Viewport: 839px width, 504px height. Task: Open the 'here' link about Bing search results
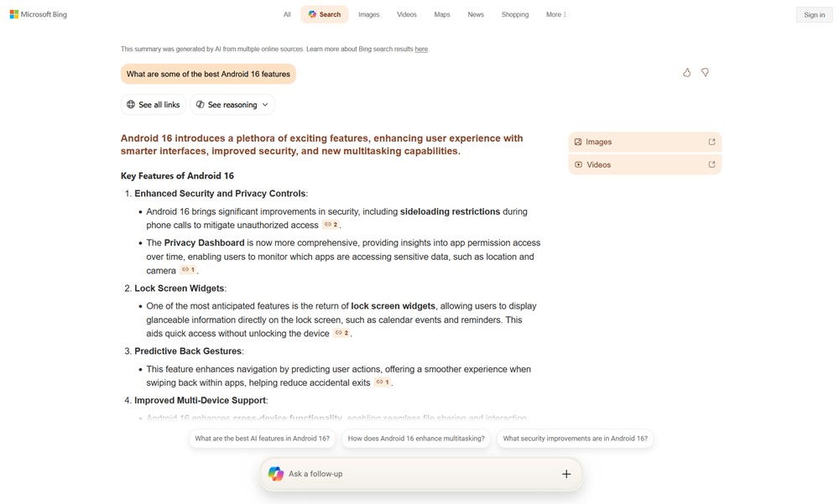[423, 49]
